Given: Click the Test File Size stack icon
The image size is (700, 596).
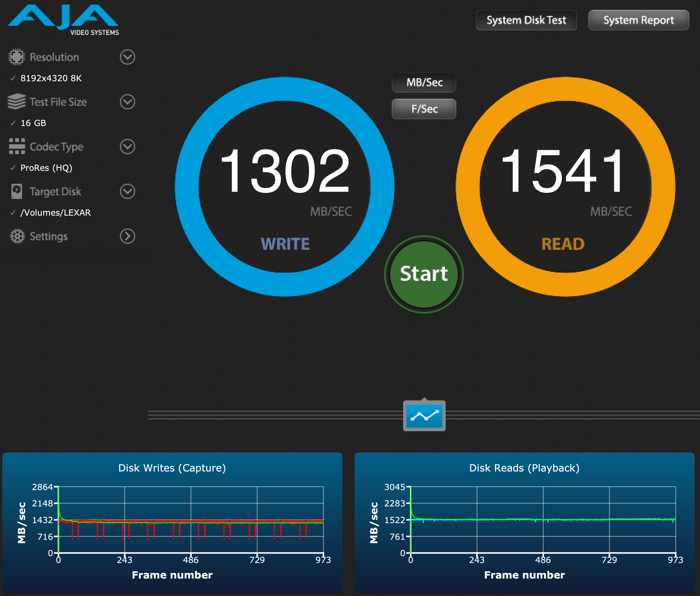Looking at the screenshot, I should pos(16,102).
